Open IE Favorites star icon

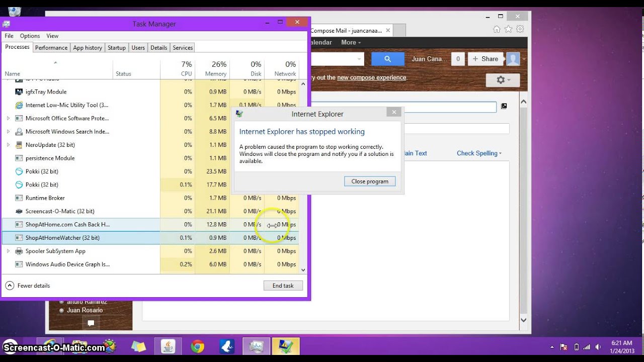point(509,30)
